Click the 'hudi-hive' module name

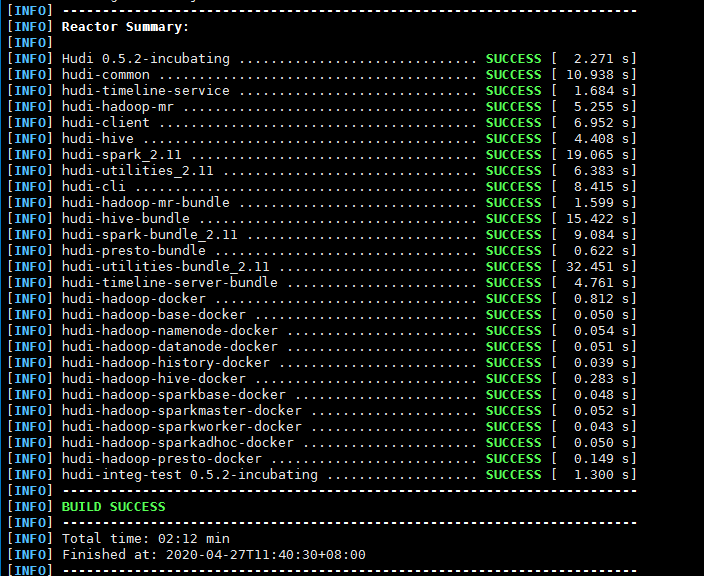click(x=97, y=139)
